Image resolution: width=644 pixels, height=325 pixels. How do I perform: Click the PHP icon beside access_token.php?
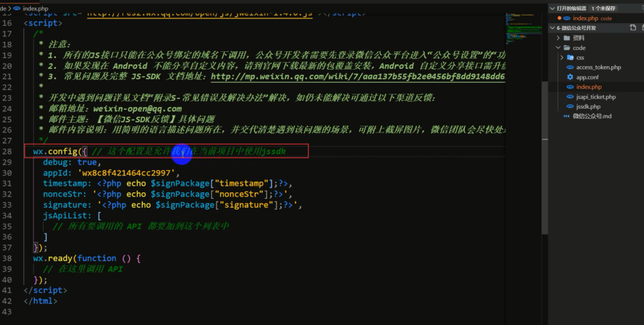click(569, 68)
